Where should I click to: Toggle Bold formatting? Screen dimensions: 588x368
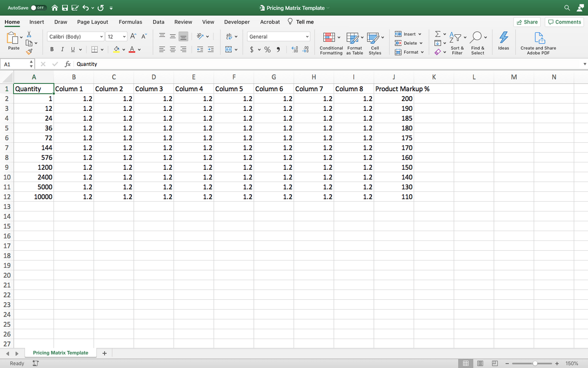(x=52, y=50)
